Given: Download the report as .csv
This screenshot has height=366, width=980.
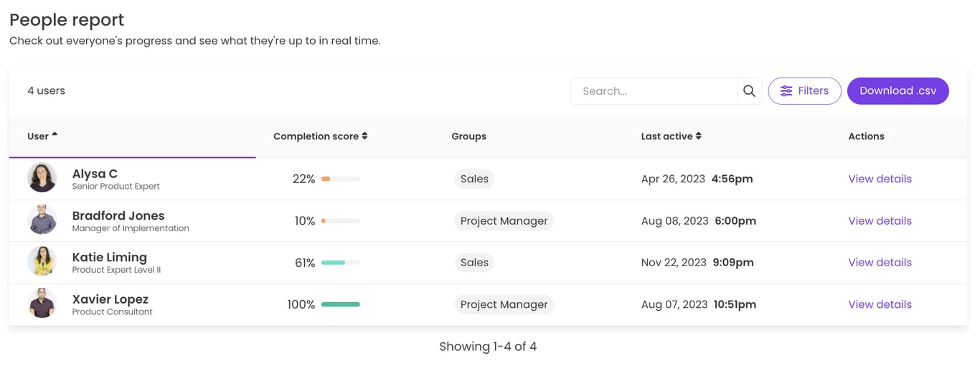Looking at the screenshot, I should click(897, 91).
